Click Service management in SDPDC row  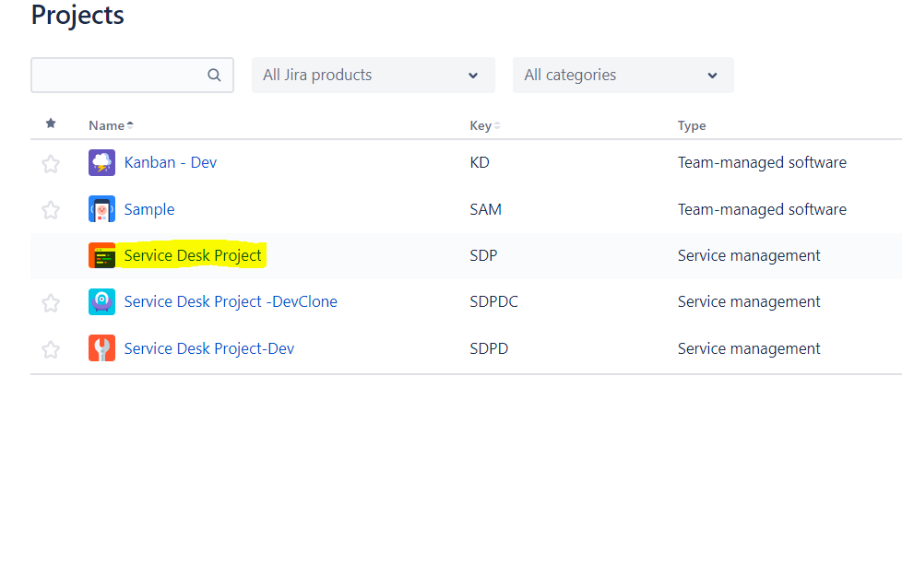pos(748,301)
